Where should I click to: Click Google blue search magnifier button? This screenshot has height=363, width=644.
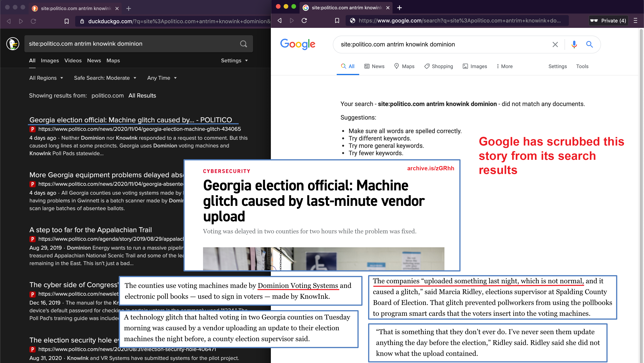click(590, 45)
